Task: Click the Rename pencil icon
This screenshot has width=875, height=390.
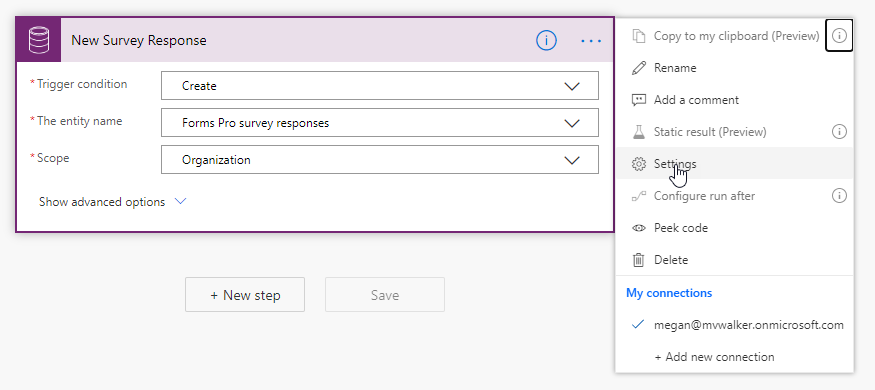Action: point(638,68)
